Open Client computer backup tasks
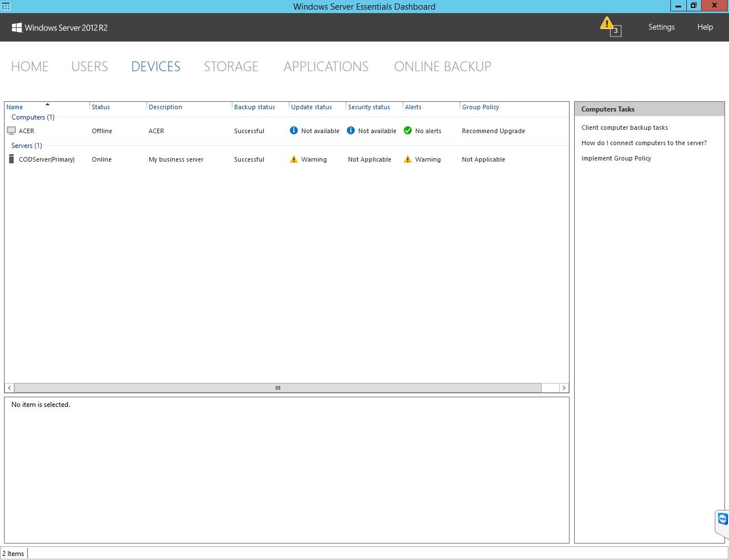The image size is (729, 560). 624,127
